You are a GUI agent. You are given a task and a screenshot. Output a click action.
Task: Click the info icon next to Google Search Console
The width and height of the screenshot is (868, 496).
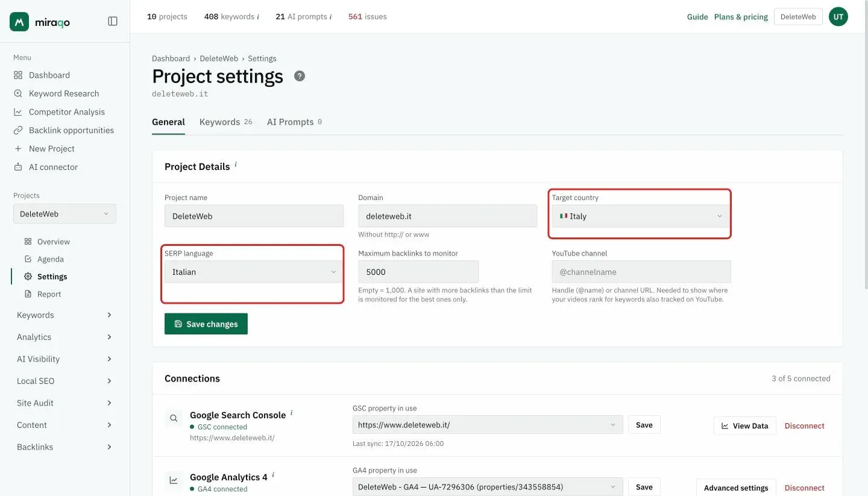[292, 413]
